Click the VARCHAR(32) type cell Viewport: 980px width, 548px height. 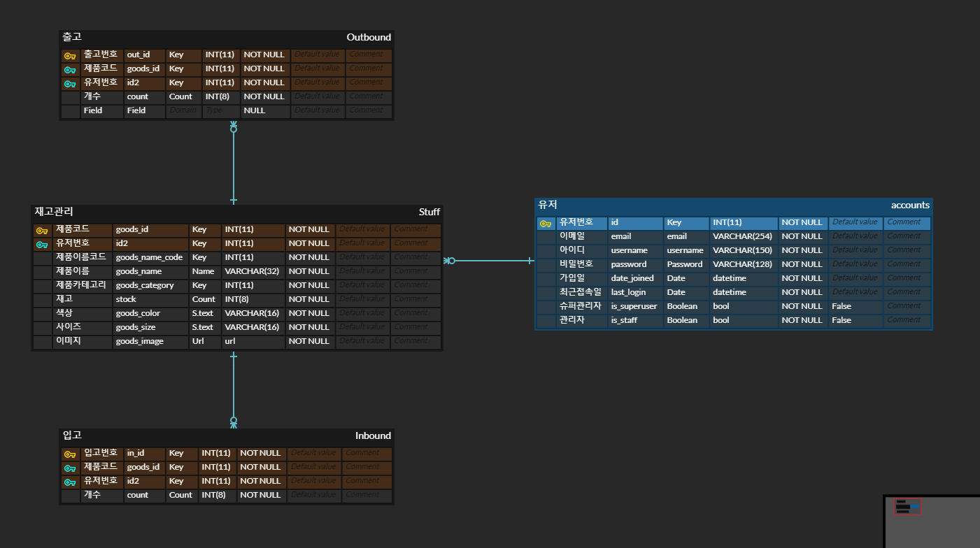coord(253,271)
